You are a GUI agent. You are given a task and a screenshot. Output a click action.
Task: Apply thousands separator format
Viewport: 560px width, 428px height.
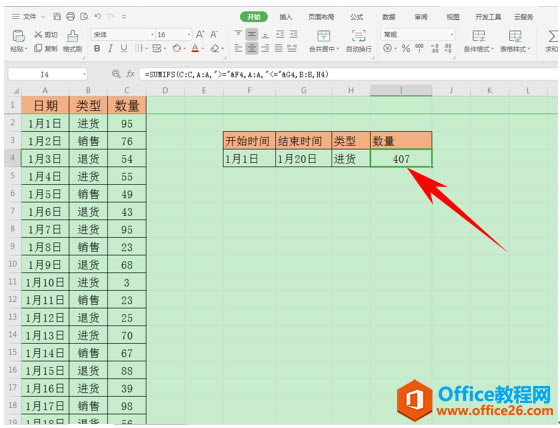pyautogui.click(x=419, y=48)
